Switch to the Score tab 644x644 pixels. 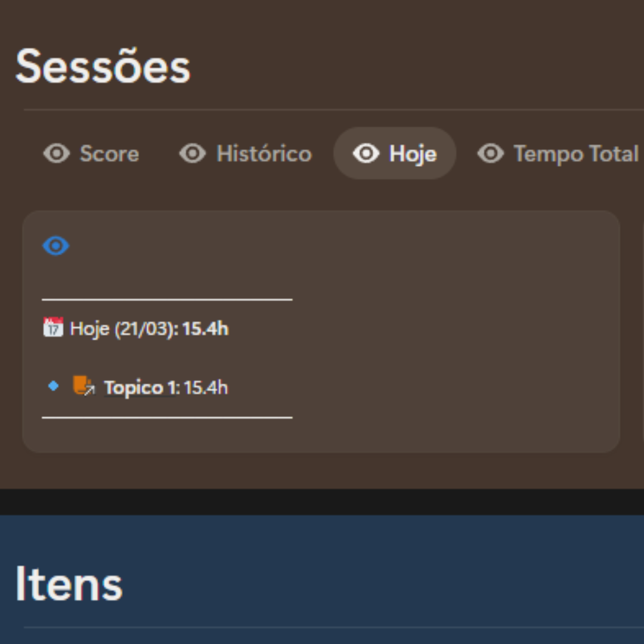coord(109,154)
